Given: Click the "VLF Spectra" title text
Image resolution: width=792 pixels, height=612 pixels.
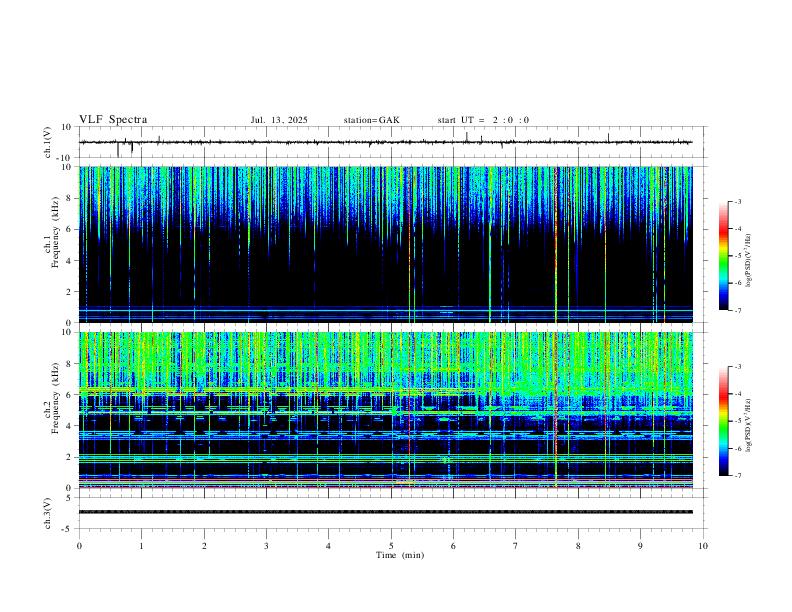Looking at the screenshot, I should 113,120.
